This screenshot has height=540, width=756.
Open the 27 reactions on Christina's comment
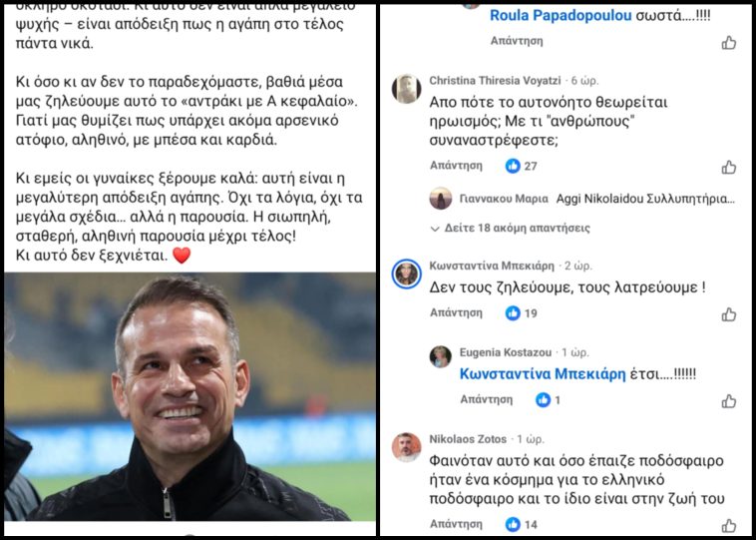(x=522, y=166)
